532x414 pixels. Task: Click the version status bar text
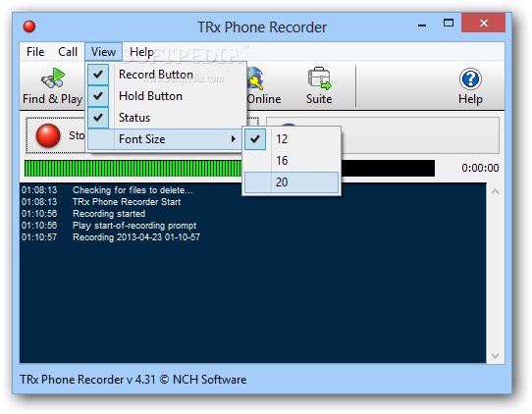tap(133, 380)
